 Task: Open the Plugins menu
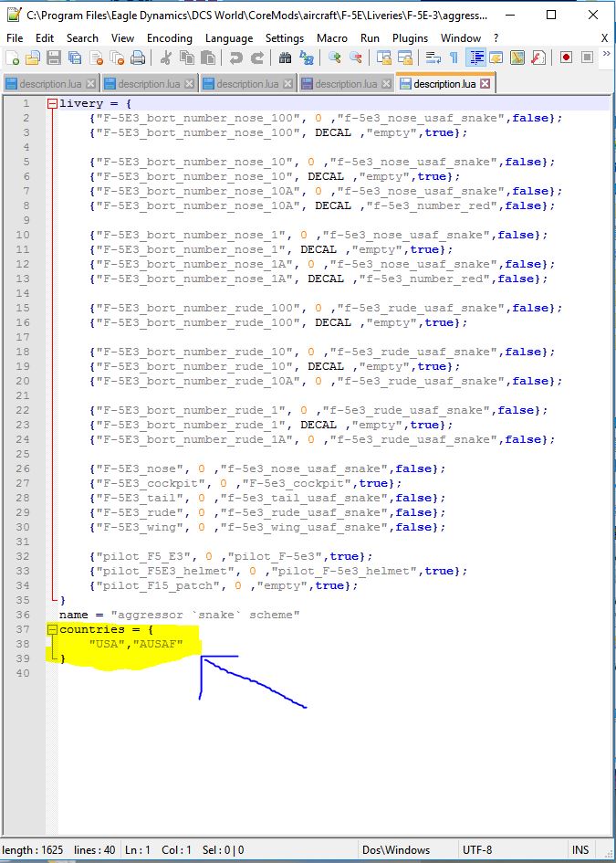tap(410, 38)
